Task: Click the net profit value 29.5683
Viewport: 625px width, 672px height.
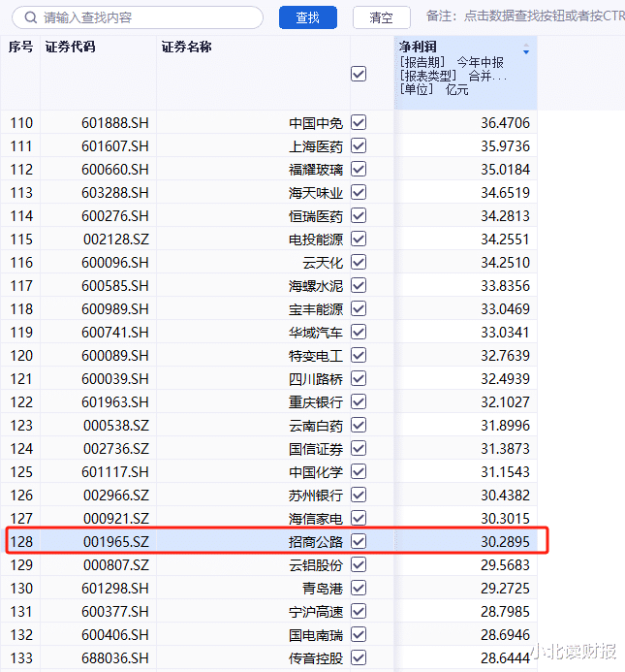Action: [x=505, y=565]
